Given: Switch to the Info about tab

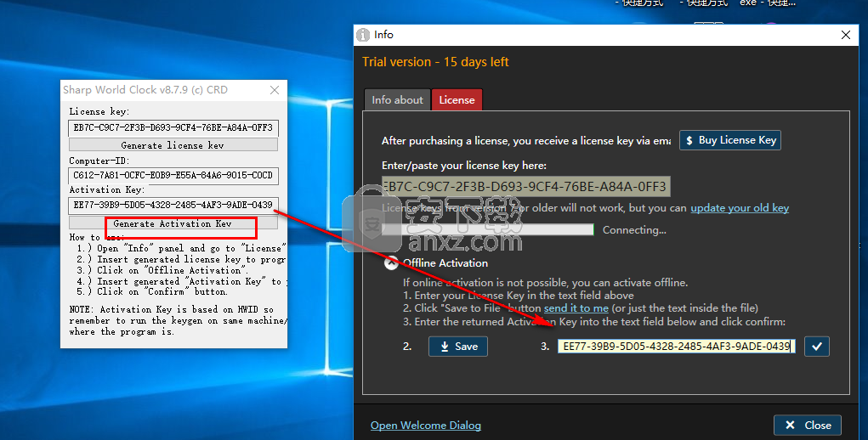Looking at the screenshot, I should (397, 100).
